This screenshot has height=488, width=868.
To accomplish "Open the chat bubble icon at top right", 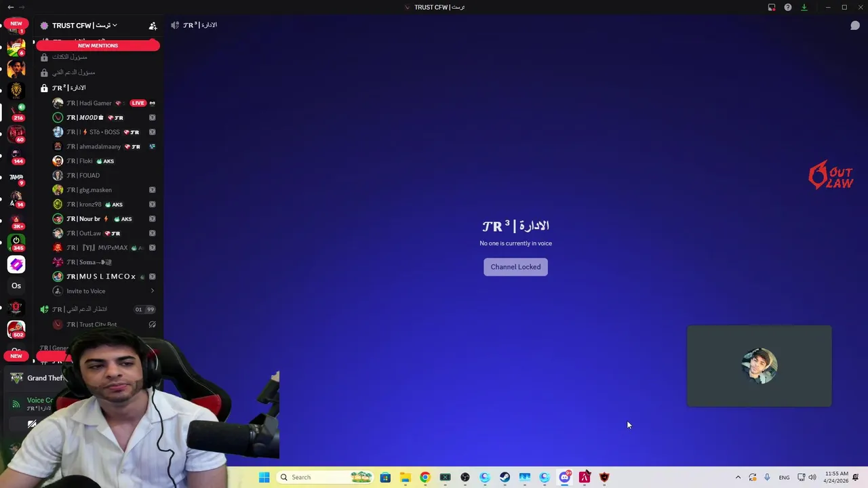I will (855, 26).
